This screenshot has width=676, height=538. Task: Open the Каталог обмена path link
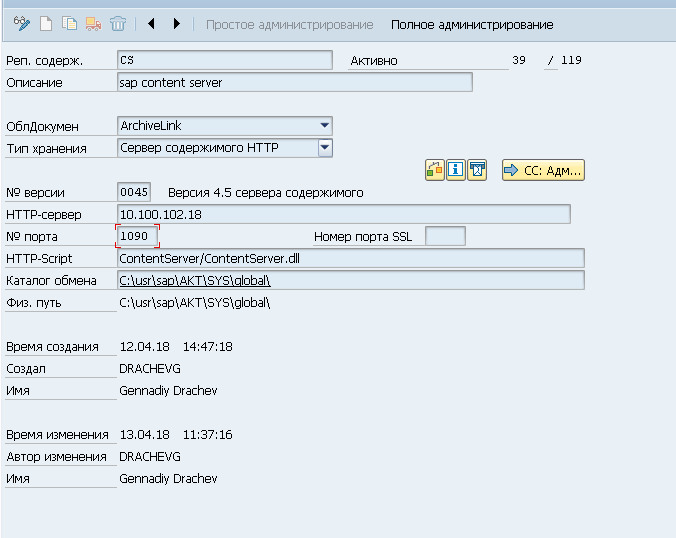tap(194, 280)
